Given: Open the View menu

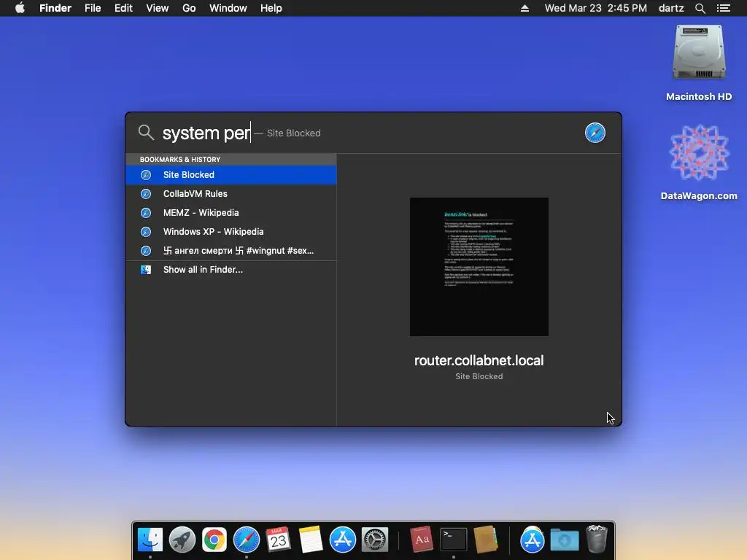Looking at the screenshot, I should pos(158,8).
